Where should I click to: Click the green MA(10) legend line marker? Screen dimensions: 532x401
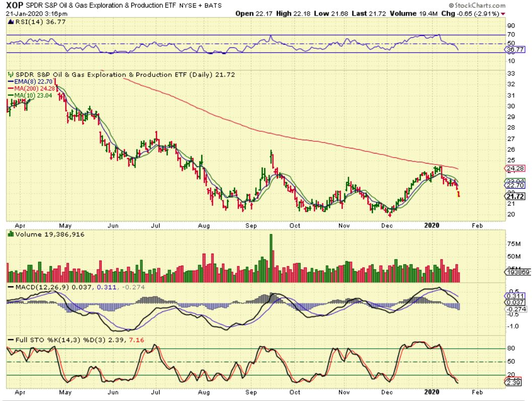[x=11, y=96]
